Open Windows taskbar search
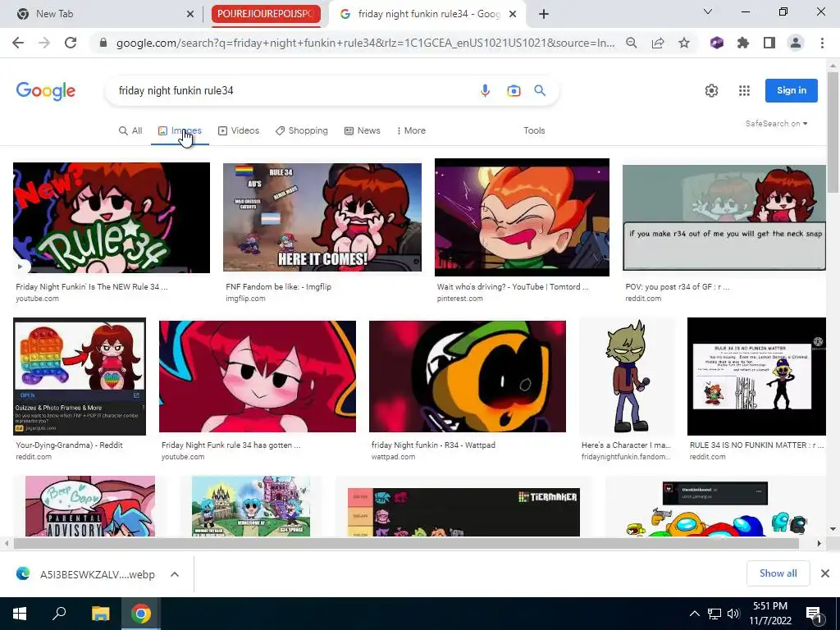Viewport: 840px width, 630px height. tap(59, 614)
